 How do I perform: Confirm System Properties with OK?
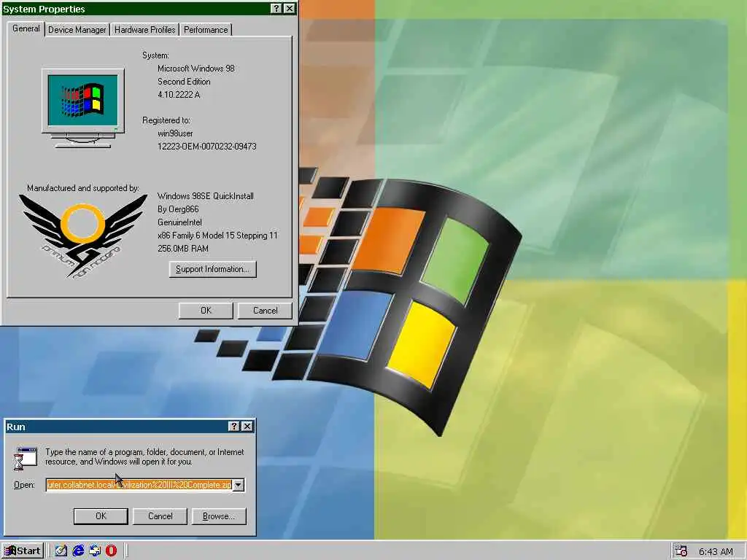tap(206, 311)
